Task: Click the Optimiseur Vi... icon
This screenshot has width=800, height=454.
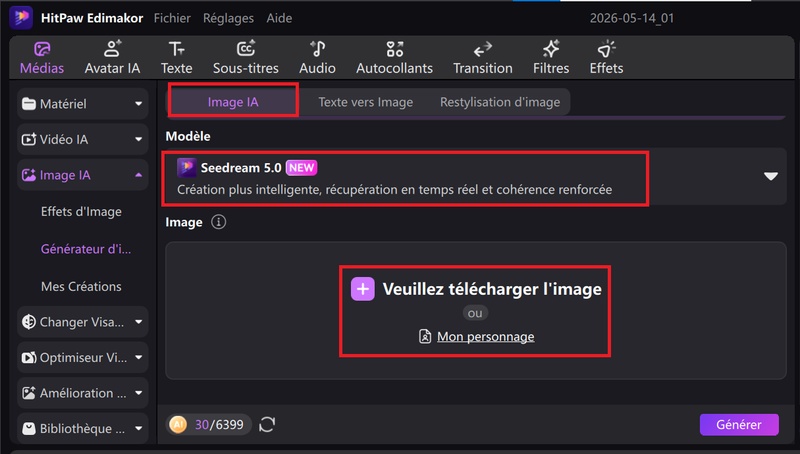Action: pos(29,358)
